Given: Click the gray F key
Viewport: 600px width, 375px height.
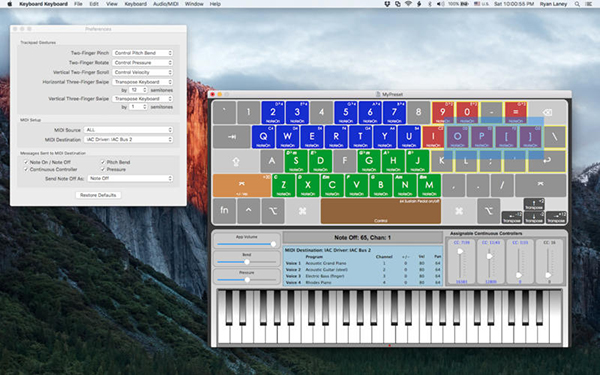Looking at the screenshot, I should pyautogui.click(x=345, y=161).
